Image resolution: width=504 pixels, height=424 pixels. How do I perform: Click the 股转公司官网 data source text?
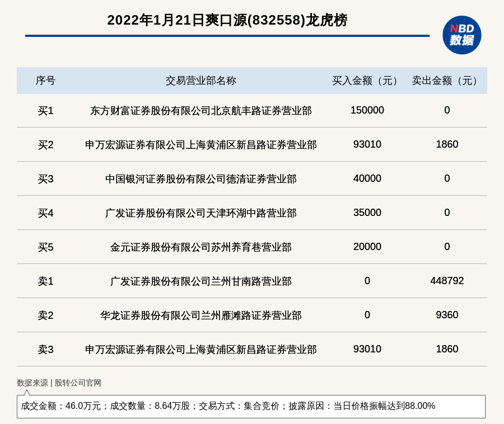click(x=78, y=383)
